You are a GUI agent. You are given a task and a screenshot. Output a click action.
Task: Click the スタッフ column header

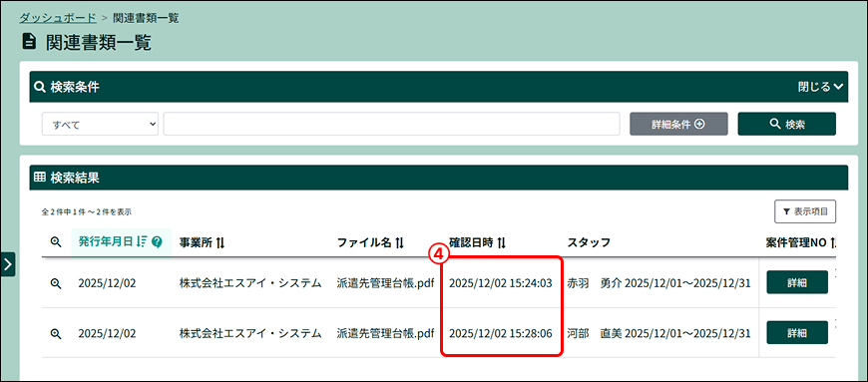pos(589,242)
